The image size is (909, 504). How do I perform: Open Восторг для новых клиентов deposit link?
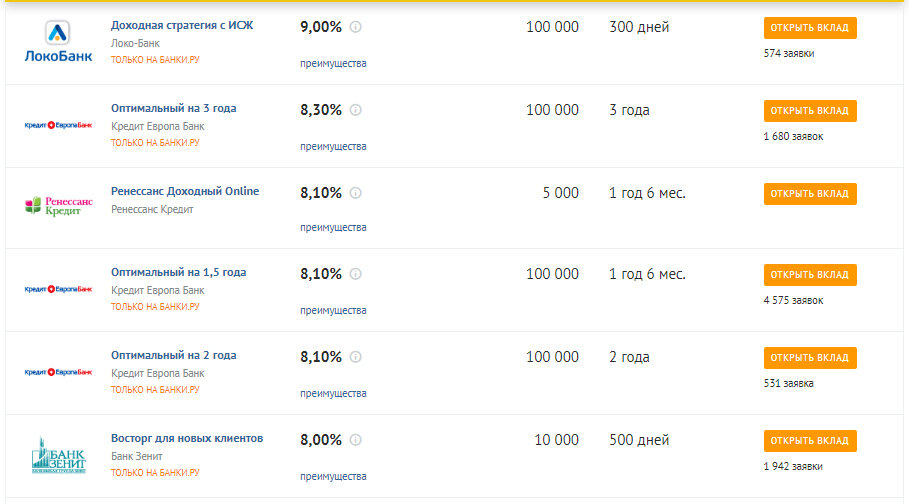click(x=187, y=438)
